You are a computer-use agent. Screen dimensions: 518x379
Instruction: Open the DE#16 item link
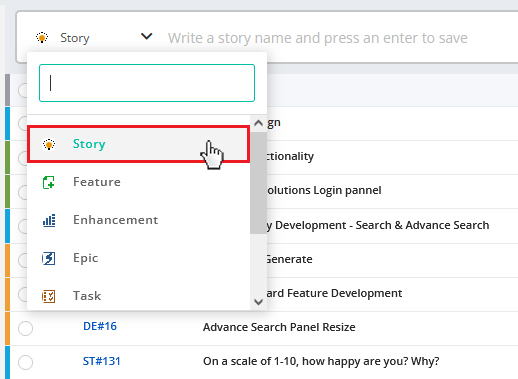tap(100, 326)
